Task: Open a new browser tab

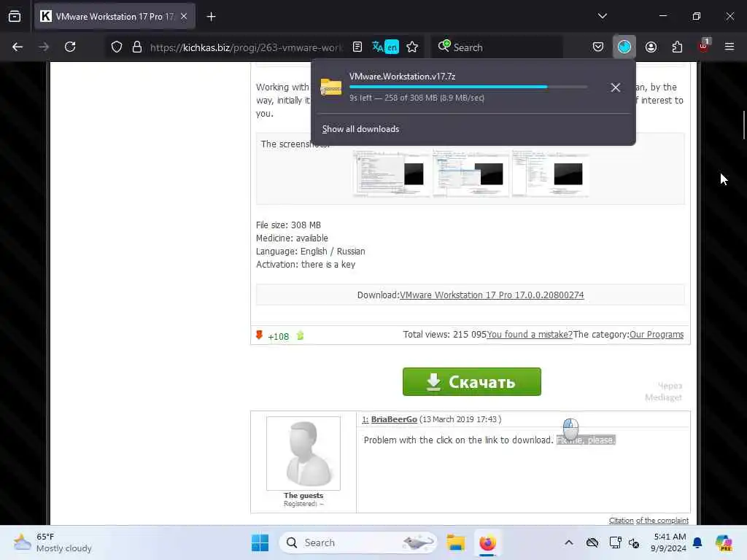Action: 211,17
